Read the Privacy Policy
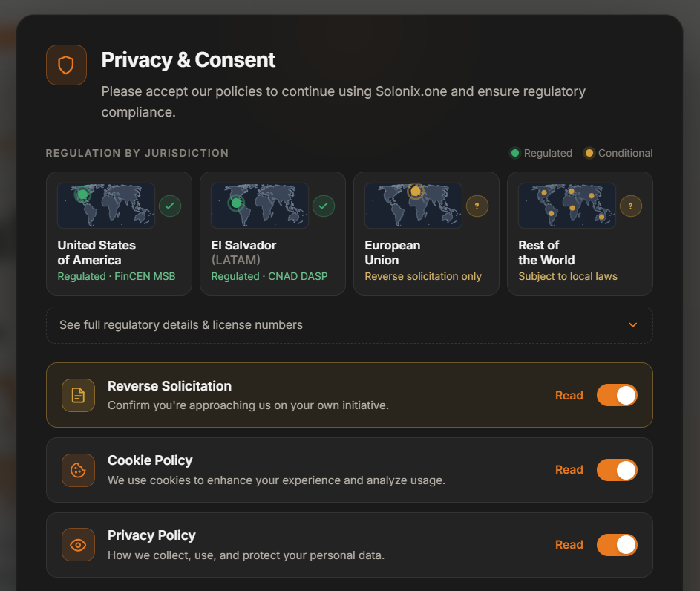This screenshot has height=591, width=700. pos(569,545)
